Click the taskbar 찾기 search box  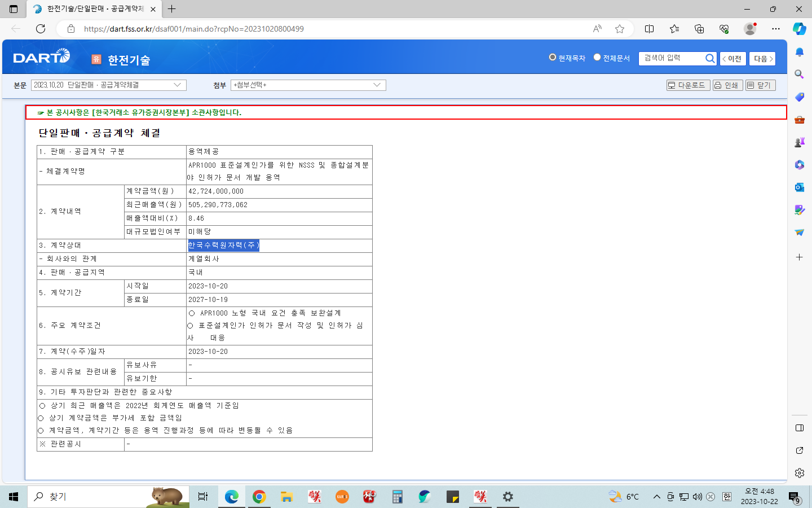[108, 497]
